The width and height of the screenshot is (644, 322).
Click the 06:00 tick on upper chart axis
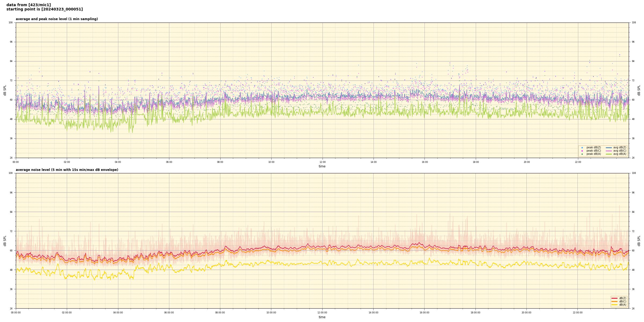(169, 162)
